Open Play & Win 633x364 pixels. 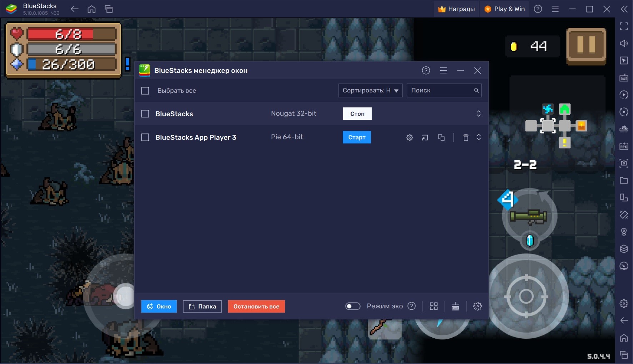pyautogui.click(x=504, y=9)
